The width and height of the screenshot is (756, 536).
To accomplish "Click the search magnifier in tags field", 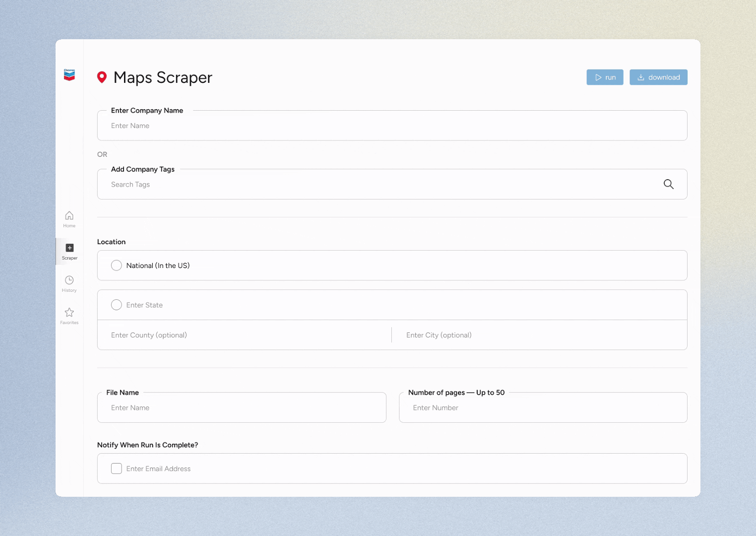I will coord(669,184).
